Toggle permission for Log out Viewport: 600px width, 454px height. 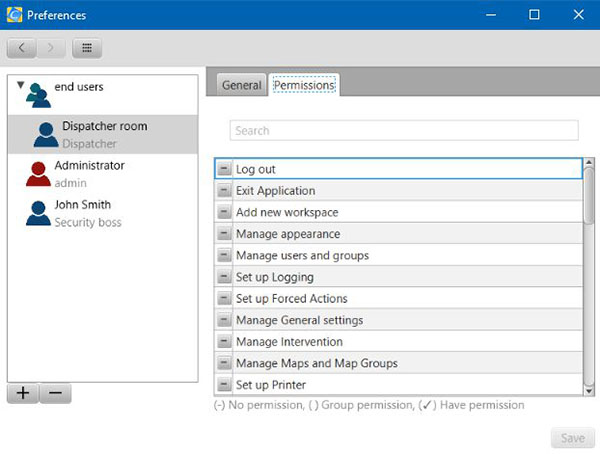click(224, 168)
